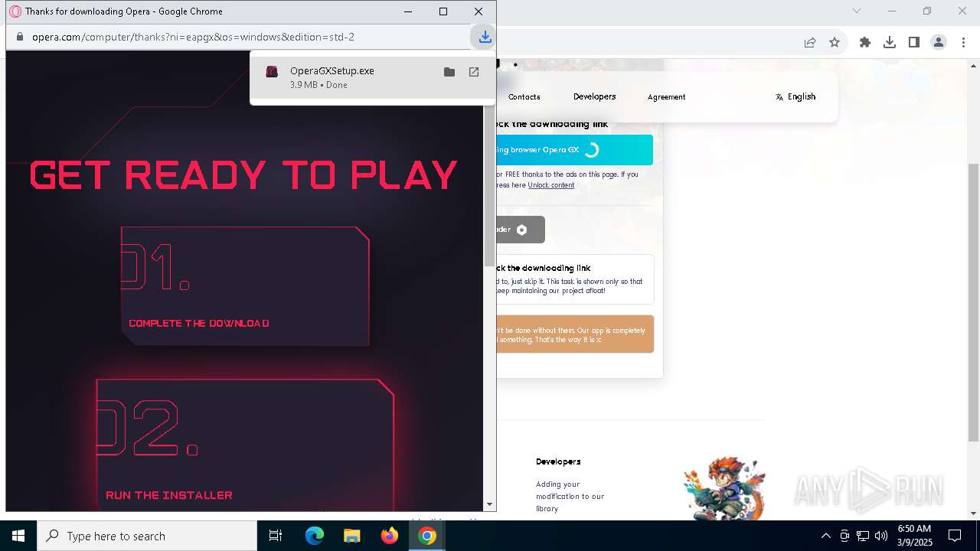Click the RUN THE INSTALLER card

point(245,445)
